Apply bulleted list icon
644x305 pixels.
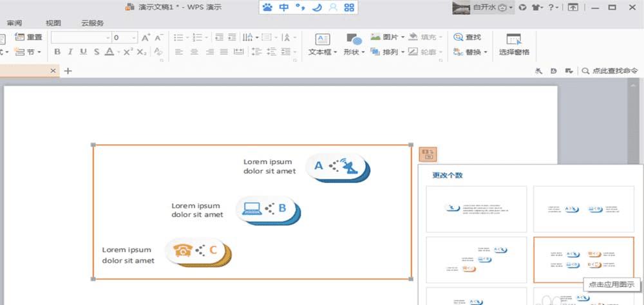[178, 38]
